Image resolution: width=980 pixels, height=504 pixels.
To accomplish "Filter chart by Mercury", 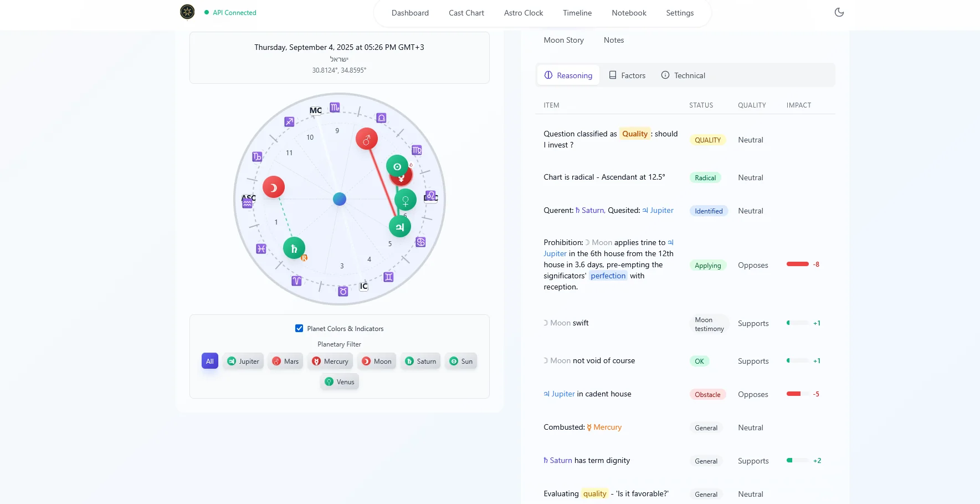I will [330, 361].
